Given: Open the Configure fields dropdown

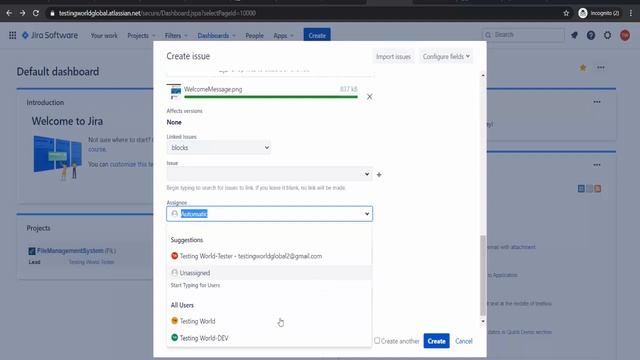Looking at the screenshot, I should click(446, 56).
